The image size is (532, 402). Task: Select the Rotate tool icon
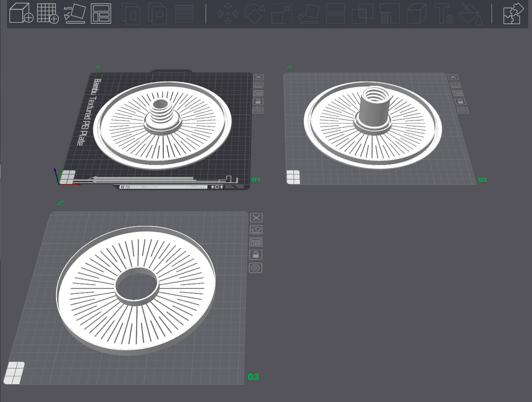click(x=255, y=14)
